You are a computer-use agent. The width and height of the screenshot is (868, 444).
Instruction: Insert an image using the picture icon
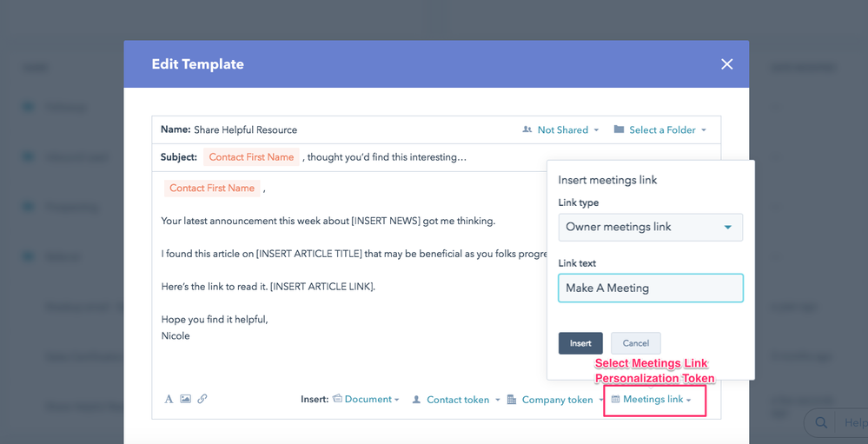[x=185, y=399]
